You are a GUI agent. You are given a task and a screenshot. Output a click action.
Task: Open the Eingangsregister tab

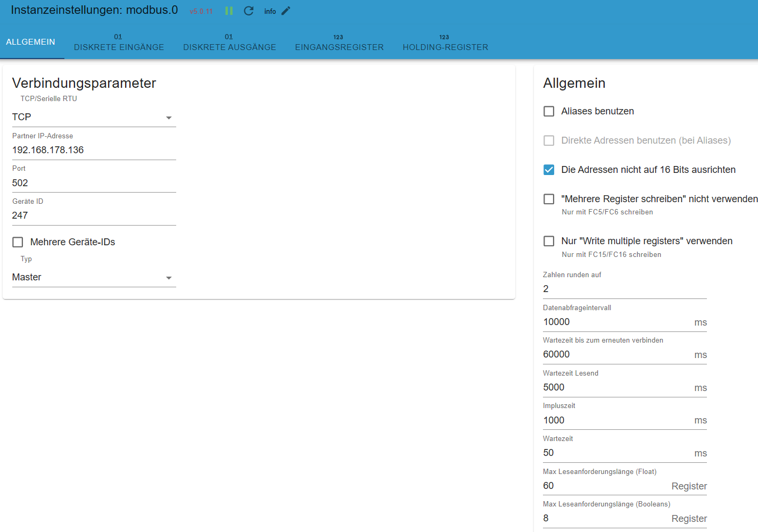339,42
